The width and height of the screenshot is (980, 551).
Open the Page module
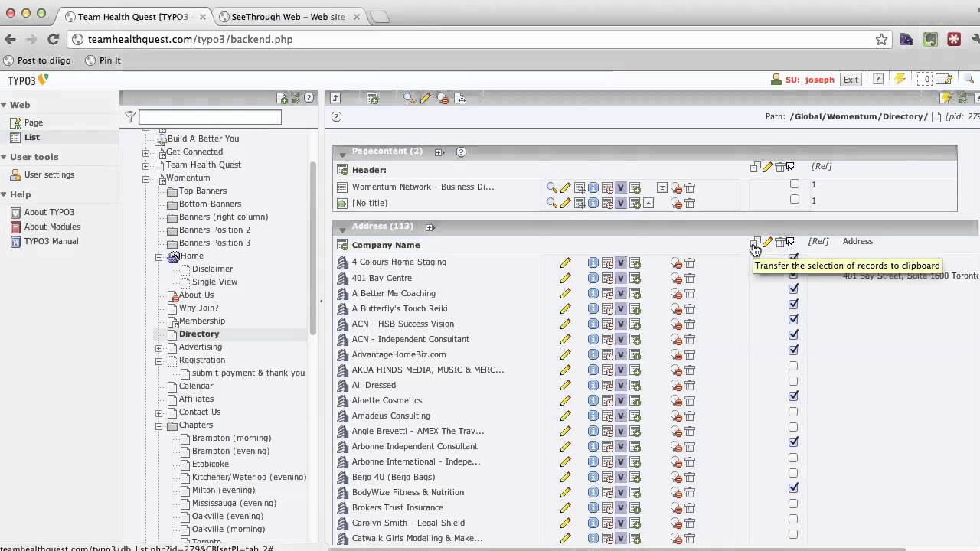(33, 122)
